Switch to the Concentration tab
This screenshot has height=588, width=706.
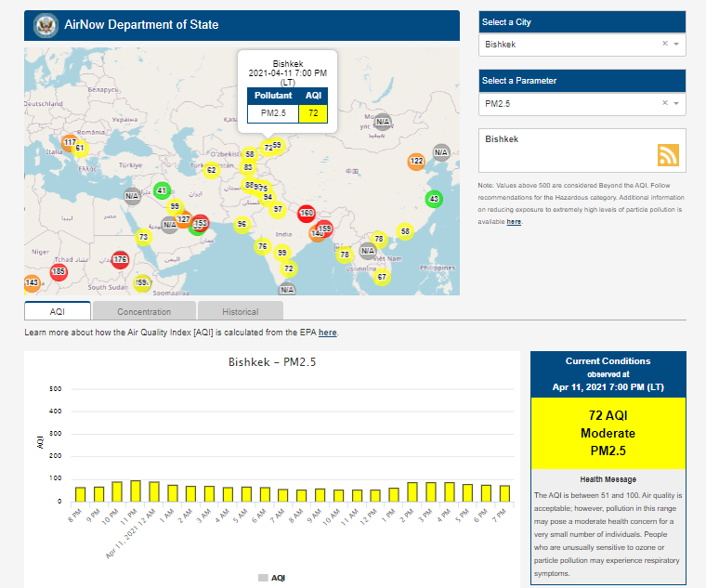[x=144, y=311]
